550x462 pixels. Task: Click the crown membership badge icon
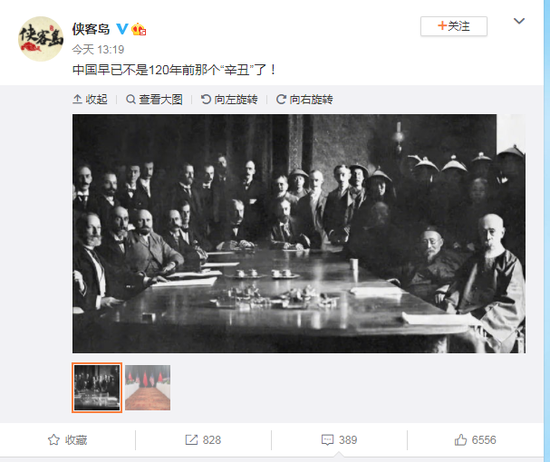139,29
